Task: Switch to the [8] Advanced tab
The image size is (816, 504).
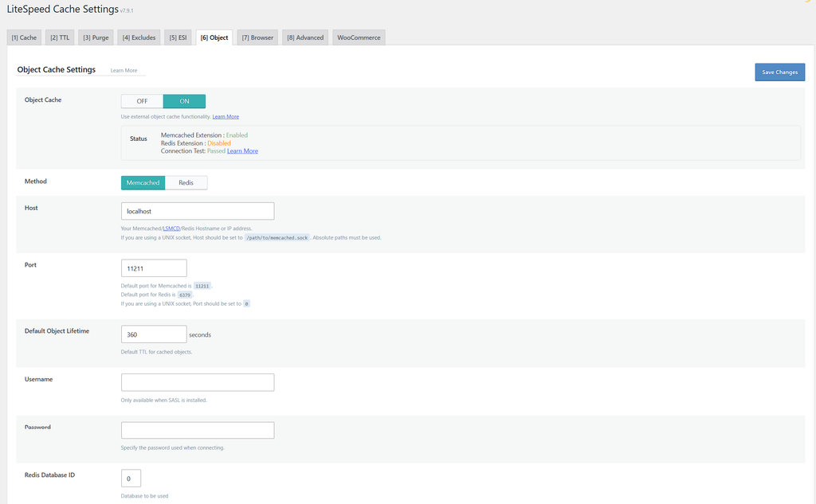Action: coord(305,37)
